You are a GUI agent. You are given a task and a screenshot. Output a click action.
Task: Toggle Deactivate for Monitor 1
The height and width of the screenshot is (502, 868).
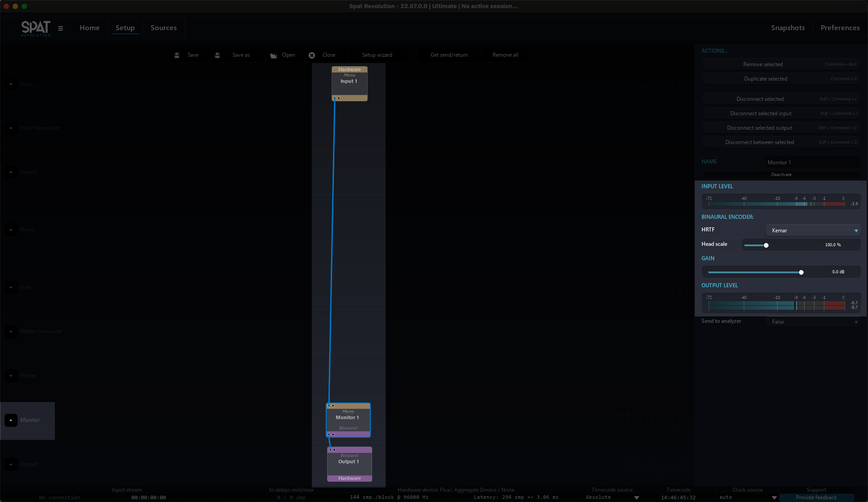tap(781, 175)
